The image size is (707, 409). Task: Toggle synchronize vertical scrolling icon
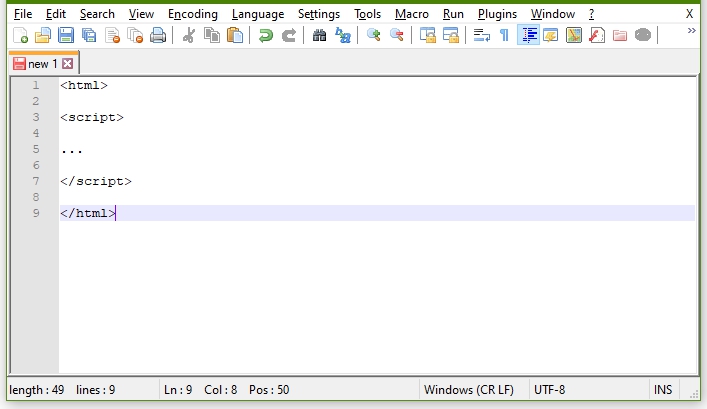click(427, 35)
